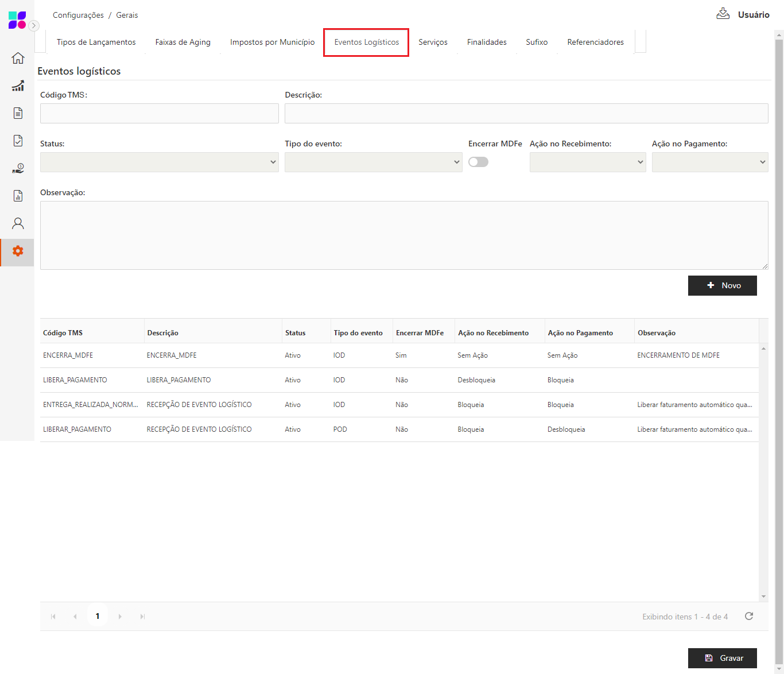
Task: Open the hand with coin payment icon
Action: [18, 168]
